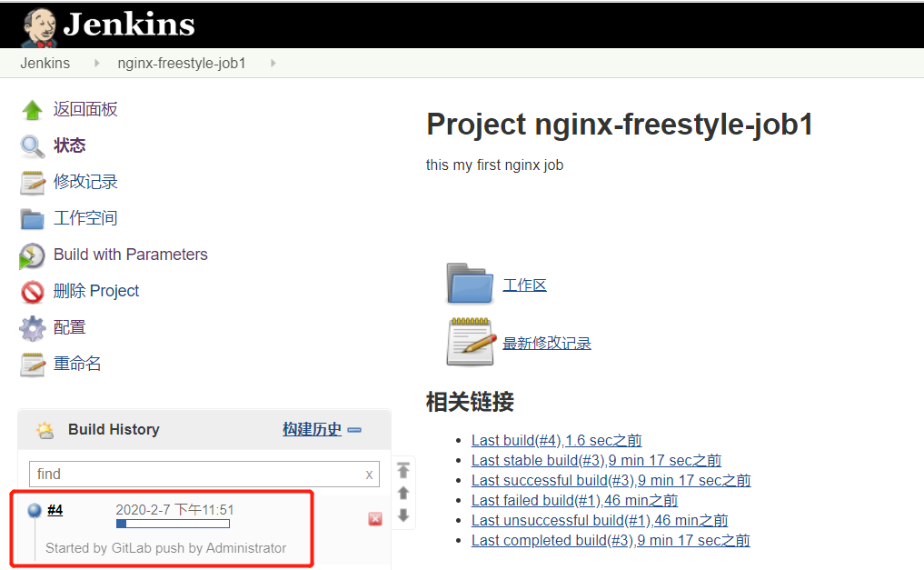
Task: Open the 最新修改记录 link
Action: [547, 343]
